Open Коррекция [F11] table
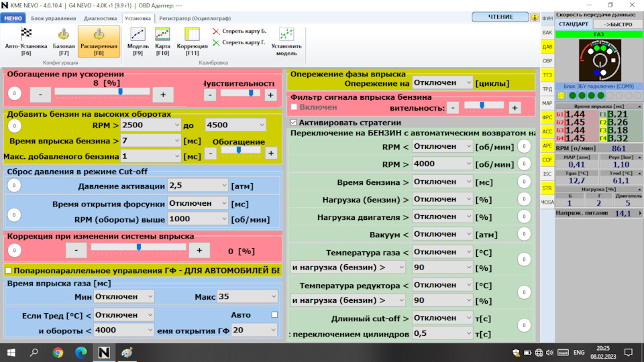This screenshot has width=644, height=362. pos(192,42)
